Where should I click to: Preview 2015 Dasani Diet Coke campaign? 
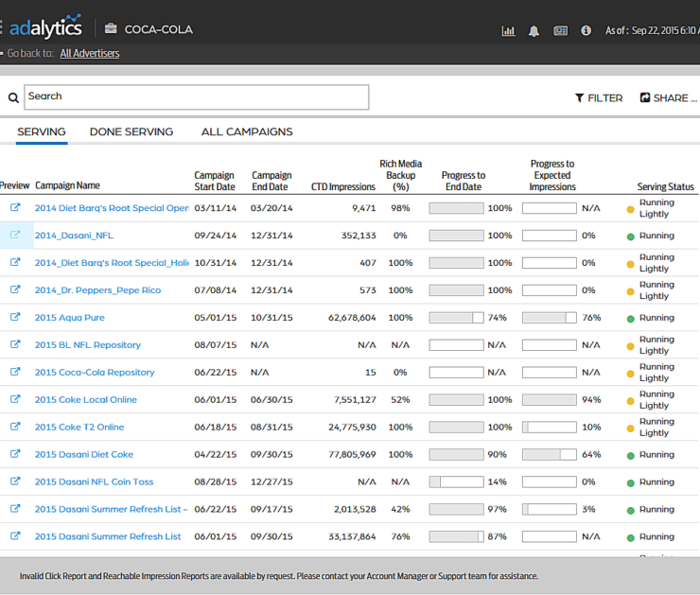tap(15, 453)
